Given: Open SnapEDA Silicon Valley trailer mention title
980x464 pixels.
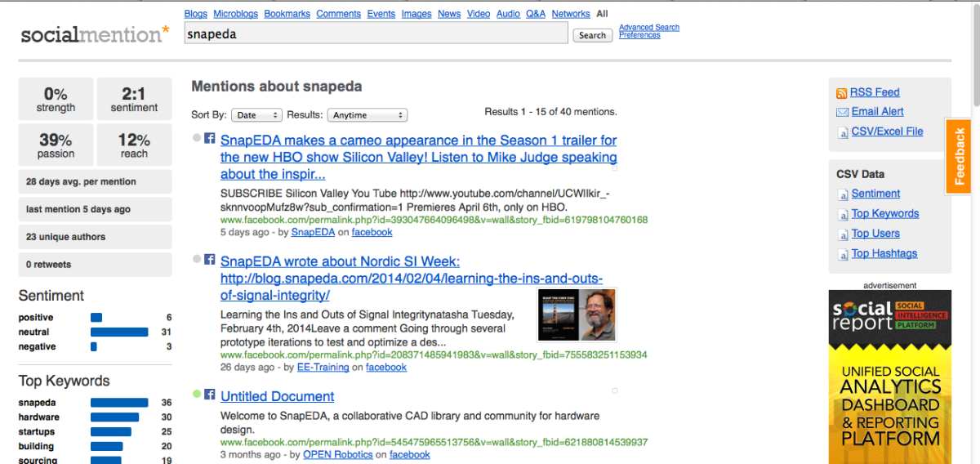Looking at the screenshot, I should 419,157.
